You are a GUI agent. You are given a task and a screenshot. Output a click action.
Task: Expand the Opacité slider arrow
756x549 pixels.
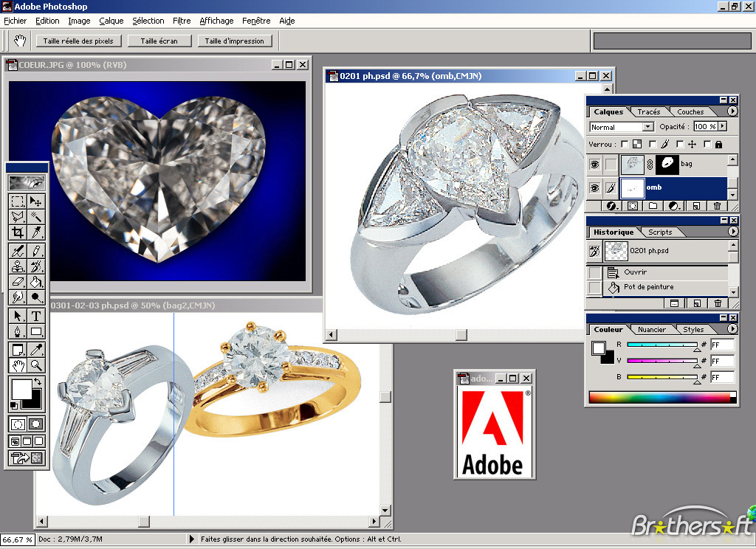pyautogui.click(x=722, y=126)
